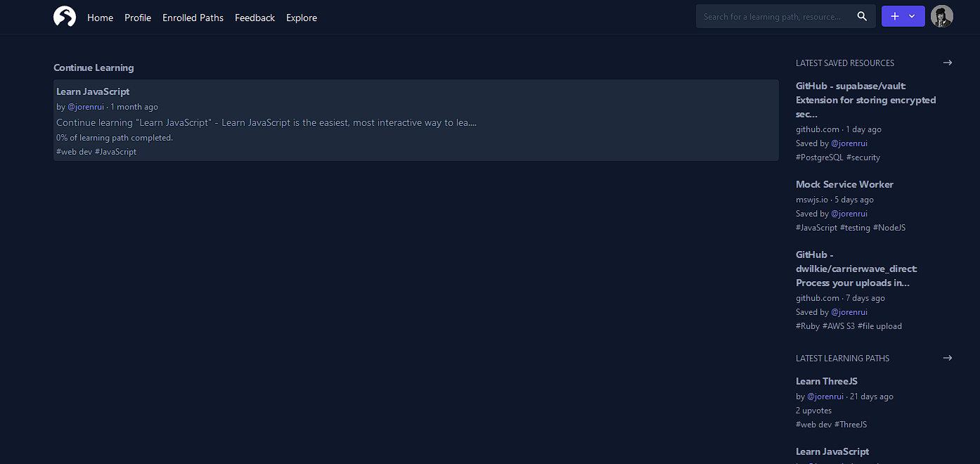
Task: Click the app logo in the navbar
Action: coord(64,15)
